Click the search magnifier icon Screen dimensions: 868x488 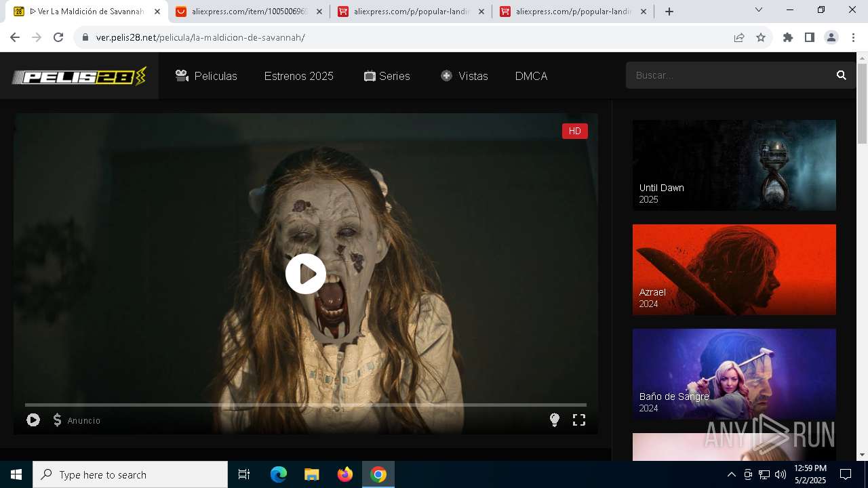click(x=842, y=75)
